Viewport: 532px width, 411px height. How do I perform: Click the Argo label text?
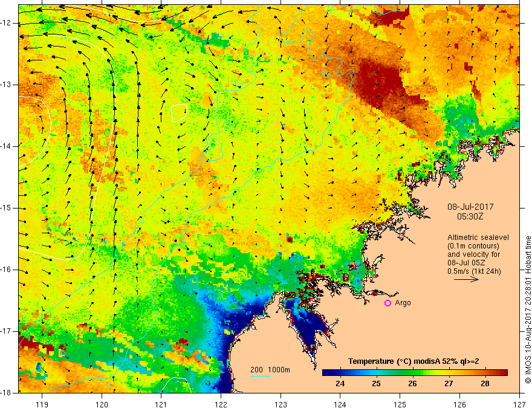coord(403,303)
